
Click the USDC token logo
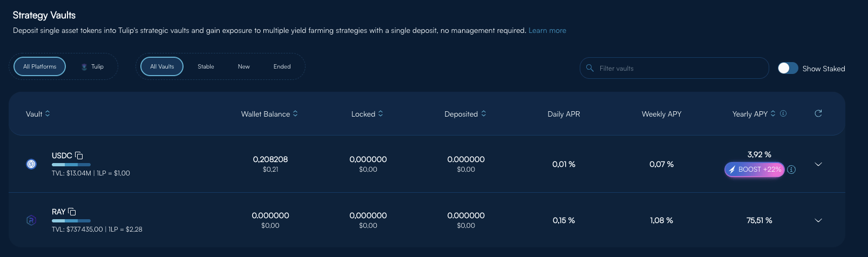(x=31, y=164)
